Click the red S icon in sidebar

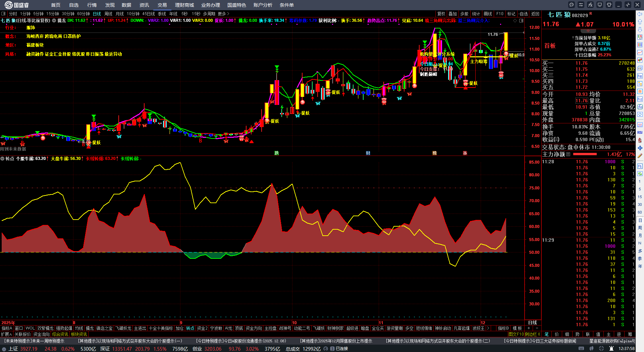(x=640, y=140)
